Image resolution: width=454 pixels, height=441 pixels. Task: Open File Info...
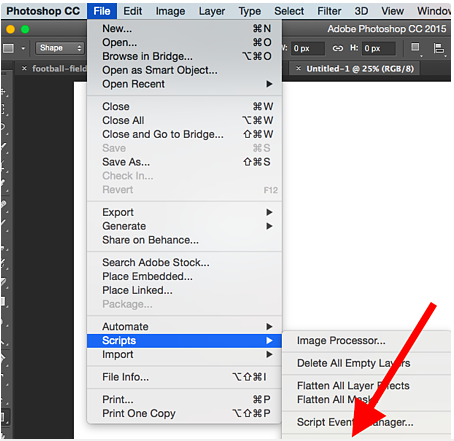pyautogui.click(x=184, y=377)
